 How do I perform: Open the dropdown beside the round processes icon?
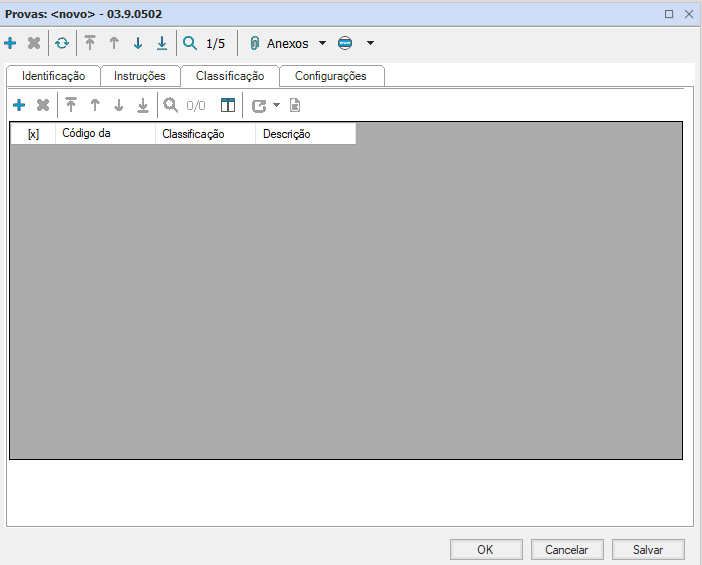point(370,44)
